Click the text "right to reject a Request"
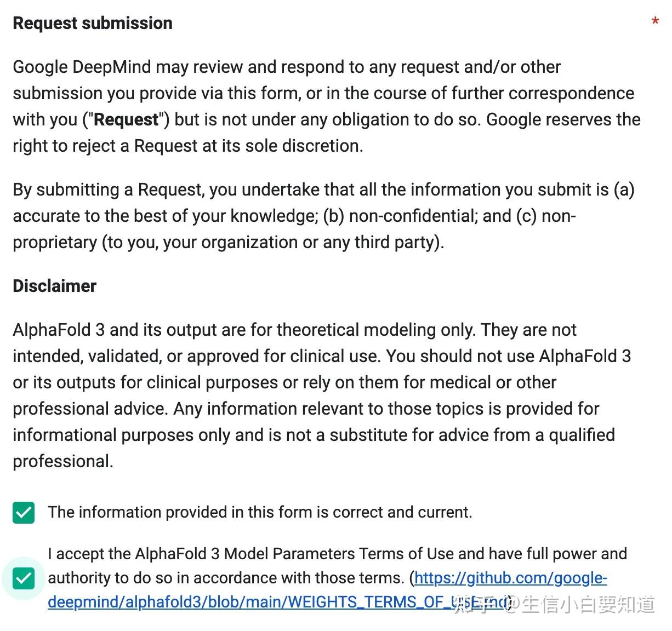Viewport: 672px width, 631px height. coord(105,146)
